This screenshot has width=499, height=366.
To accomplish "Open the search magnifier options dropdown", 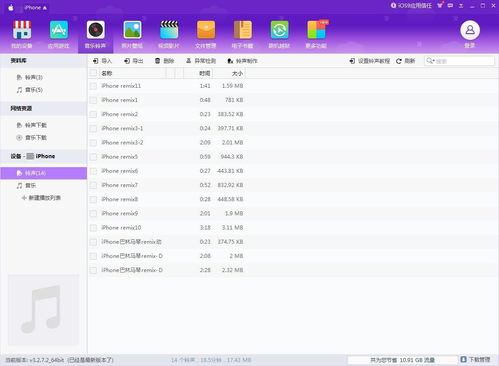I will point(430,61).
